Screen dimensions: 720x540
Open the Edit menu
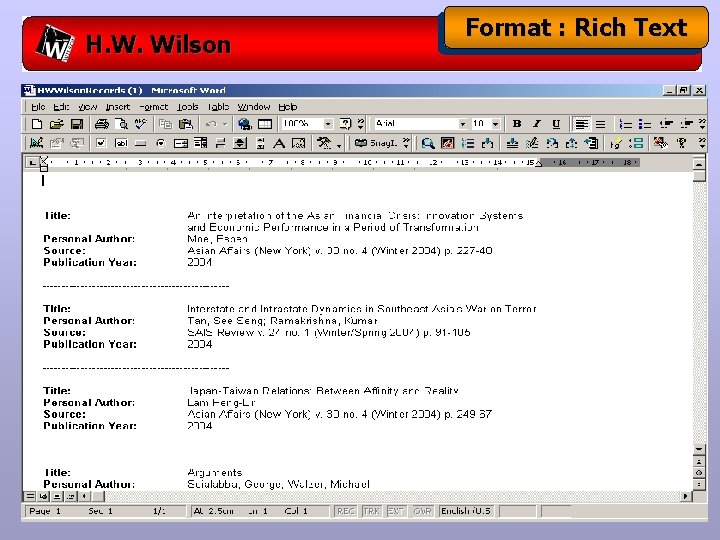pyautogui.click(x=61, y=107)
